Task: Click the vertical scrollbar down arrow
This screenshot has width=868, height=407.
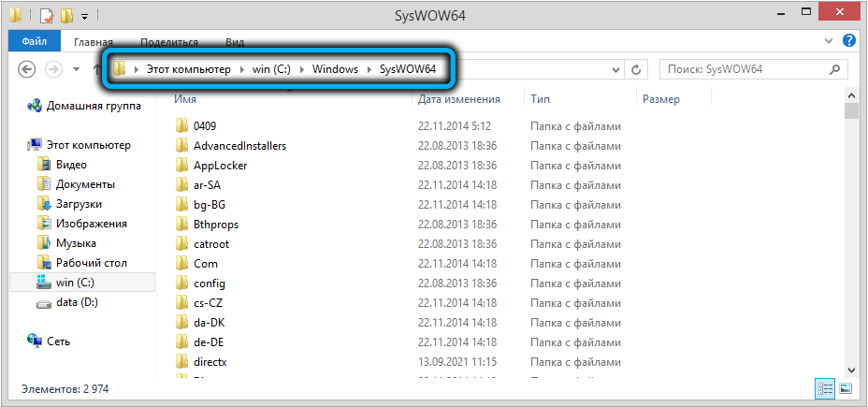Action: pos(851,371)
